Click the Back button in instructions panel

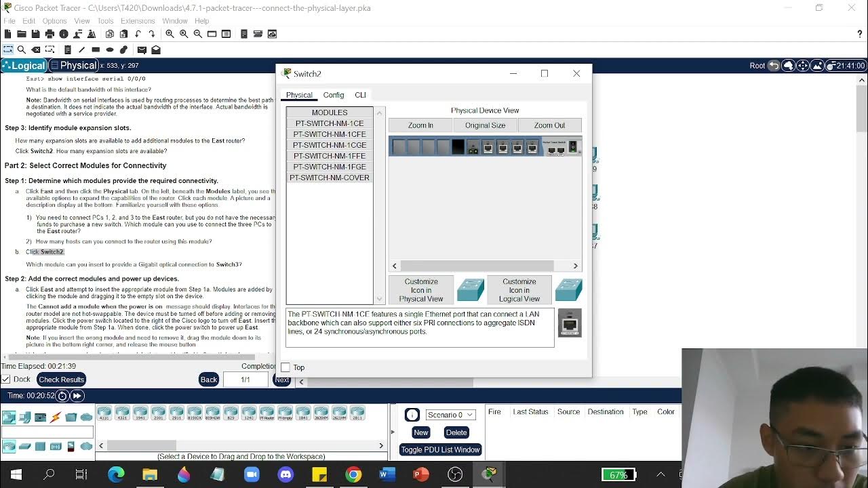209,380
